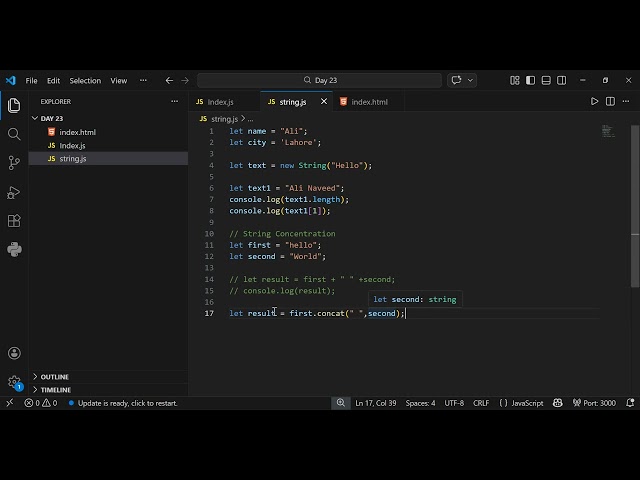
Task: Toggle the primary side bar
Action: 530,80
